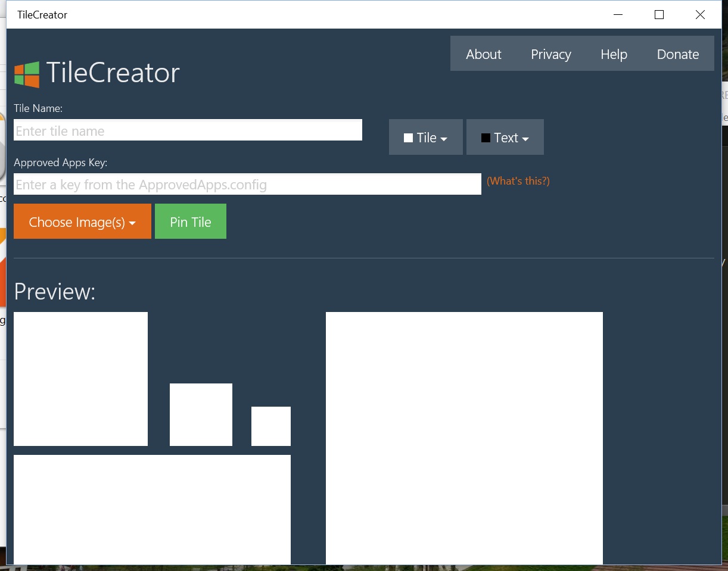Click the large tile preview on right
This screenshot has width=728, height=571.
(464, 438)
